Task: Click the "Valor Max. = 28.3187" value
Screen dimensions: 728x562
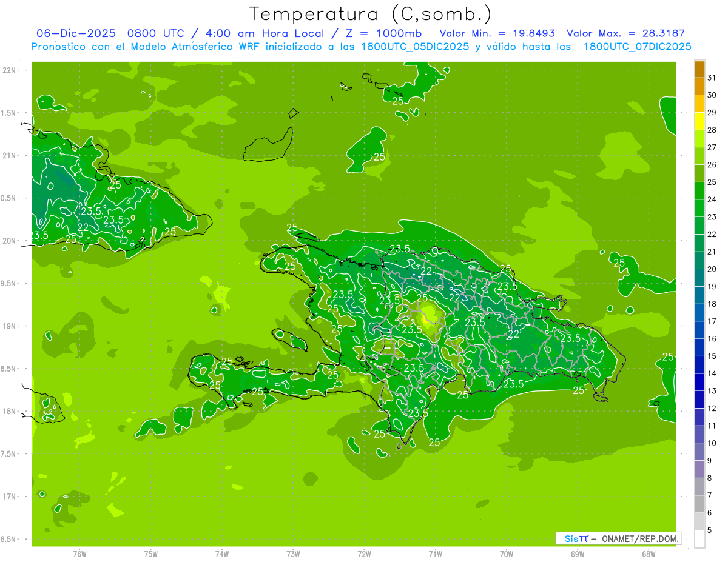Action: 625,33
